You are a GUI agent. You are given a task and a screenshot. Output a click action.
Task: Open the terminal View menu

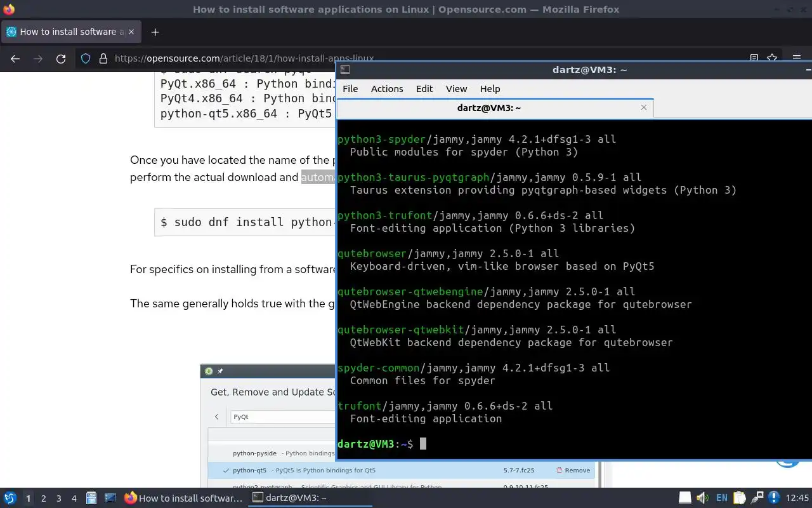[456, 89]
